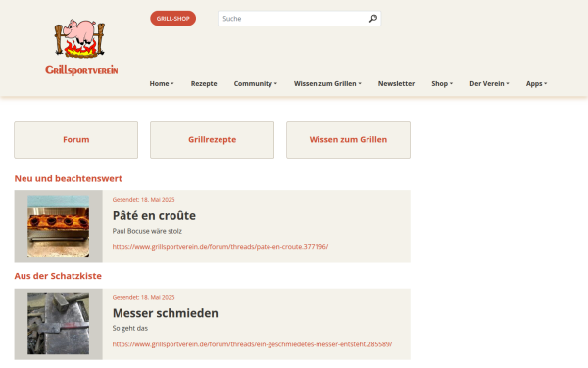Follow the pate-en-croute forum thread URL
The image size is (588, 368).
tap(220, 247)
